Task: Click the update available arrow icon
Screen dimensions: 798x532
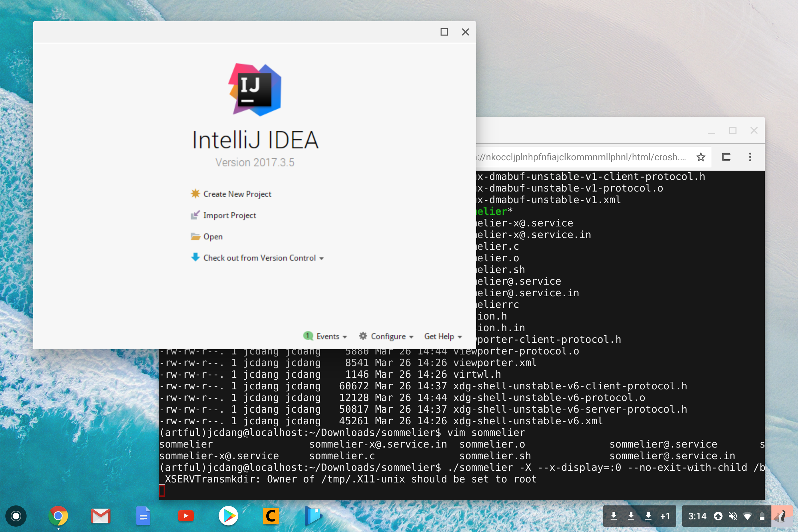Action: tap(718, 516)
